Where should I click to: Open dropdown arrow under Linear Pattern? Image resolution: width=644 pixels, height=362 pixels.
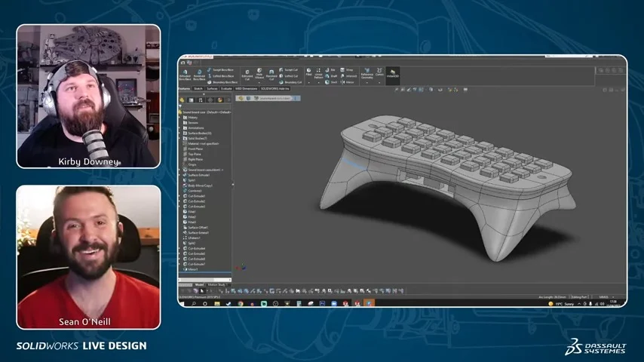318,83
